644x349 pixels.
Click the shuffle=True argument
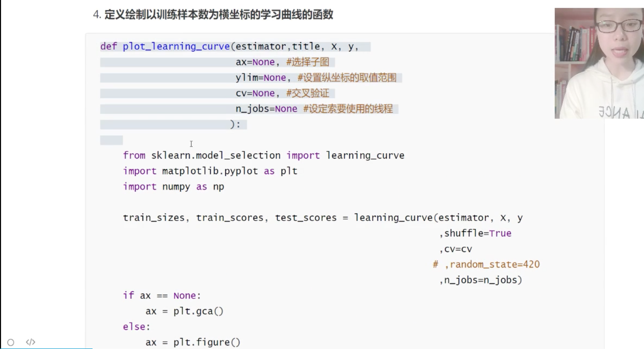click(x=477, y=233)
